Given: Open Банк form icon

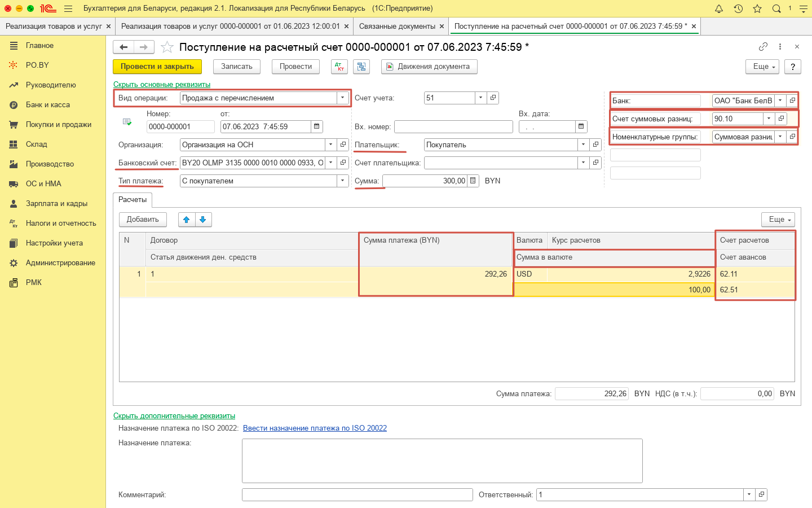Looking at the screenshot, I should tap(792, 100).
